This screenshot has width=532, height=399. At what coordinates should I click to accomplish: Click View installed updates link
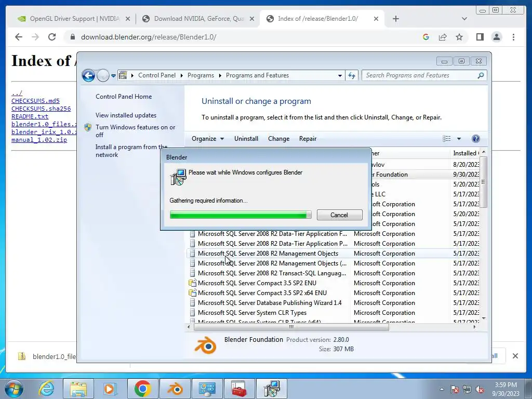point(126,115)
